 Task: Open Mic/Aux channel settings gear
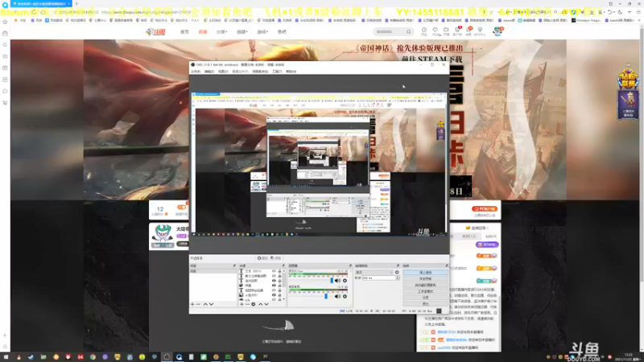(x=345, y=281)
